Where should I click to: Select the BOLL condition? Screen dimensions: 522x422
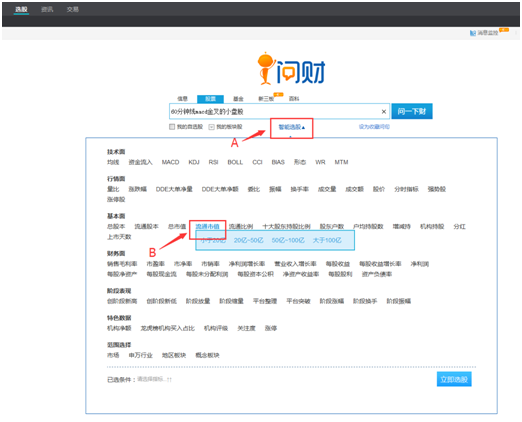point(235,162)
